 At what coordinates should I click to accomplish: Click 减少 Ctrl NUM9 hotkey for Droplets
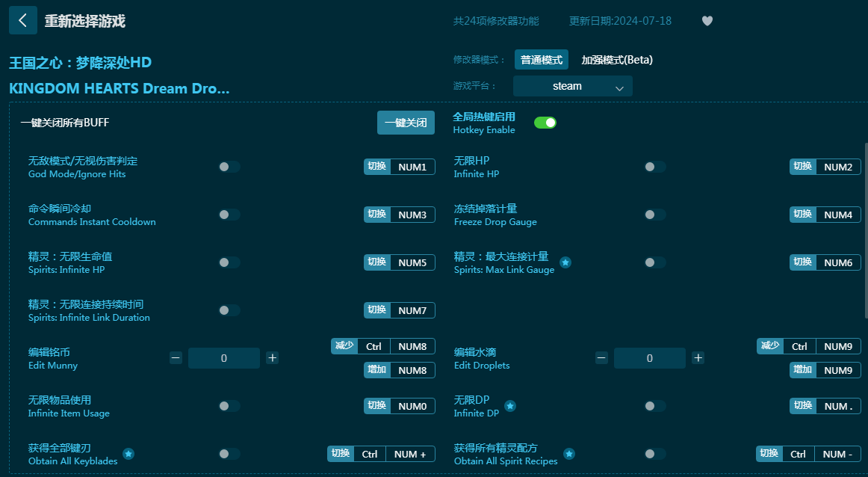(809, 346)
